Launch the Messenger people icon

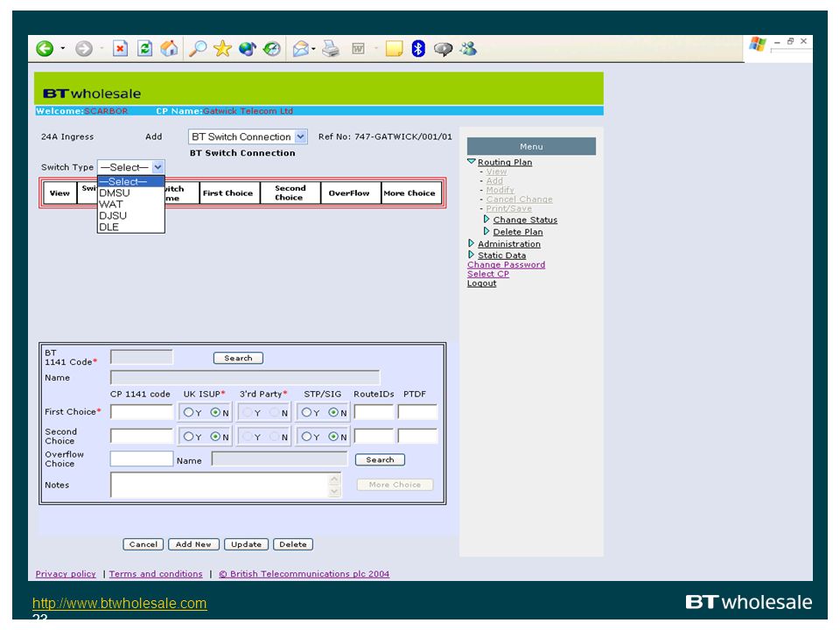(x=468, y=49)
